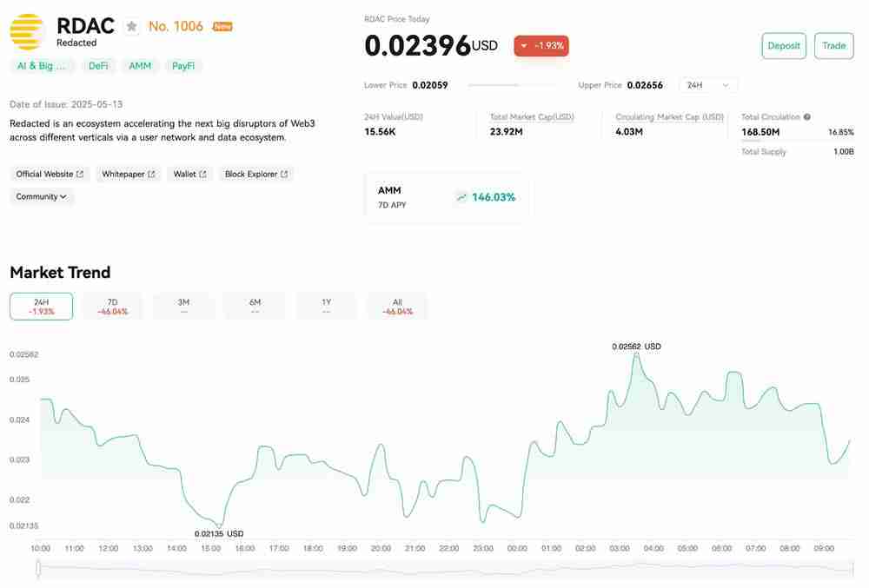
Task: Click the RDAC token logo icon
Action: click(x=28, y=32)
